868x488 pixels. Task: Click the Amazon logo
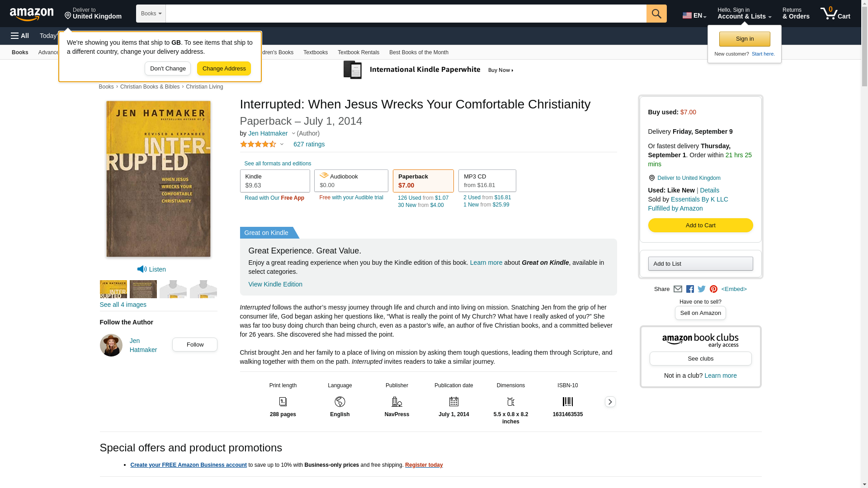(32, 14)
